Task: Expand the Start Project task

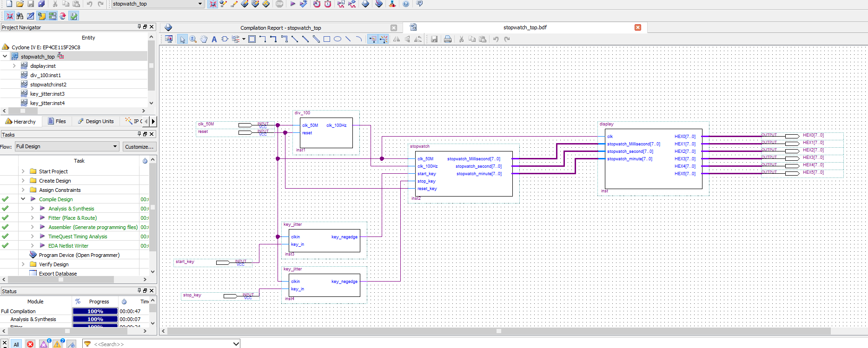Action: pyautogui.click(x=23, y=171)
